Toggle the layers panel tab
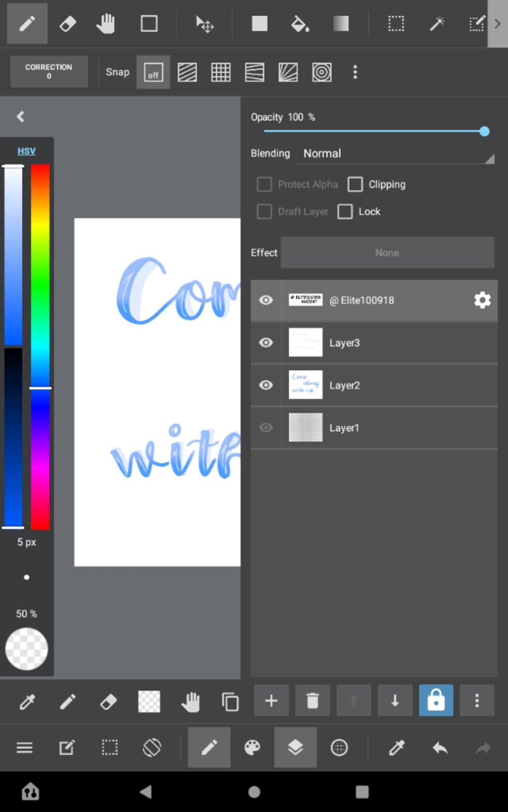 (295, 748)
